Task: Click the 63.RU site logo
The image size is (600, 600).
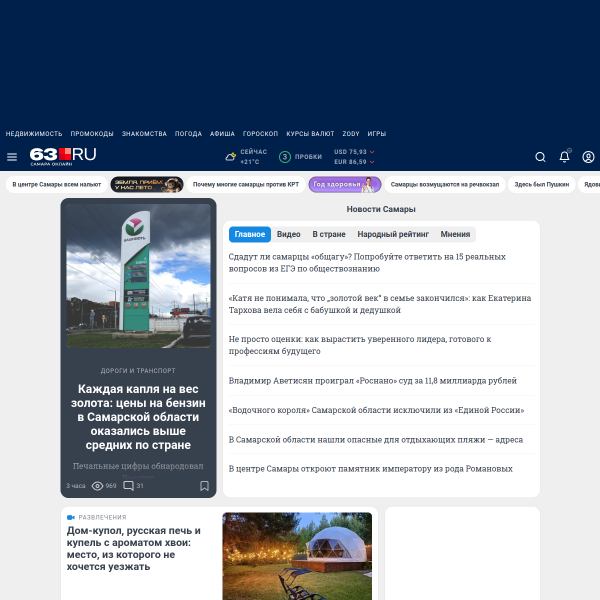Action: pos(63,156)
